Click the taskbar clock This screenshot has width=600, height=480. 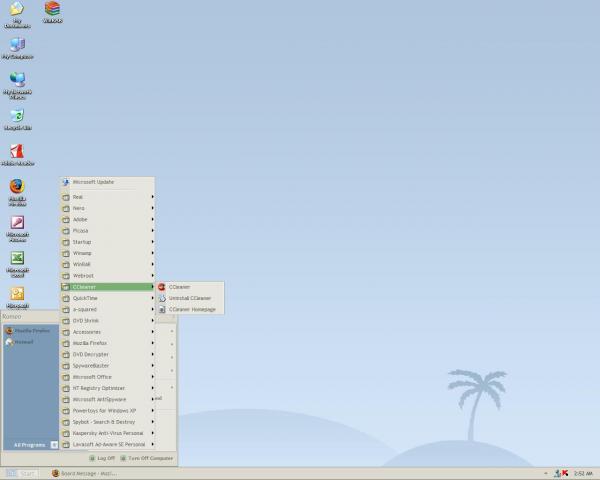[583, 474]
